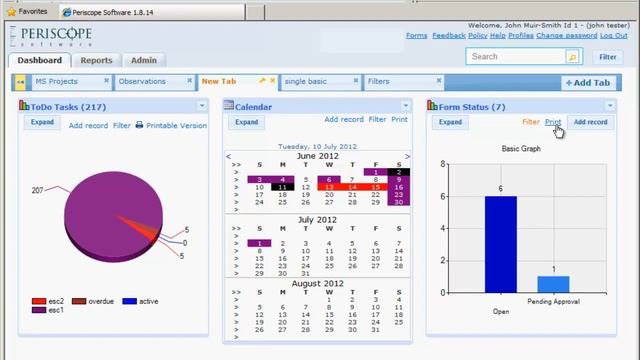Switch to the Dashboard tab
Viewport: 640px width, 360px height.
tap(40, 60)
